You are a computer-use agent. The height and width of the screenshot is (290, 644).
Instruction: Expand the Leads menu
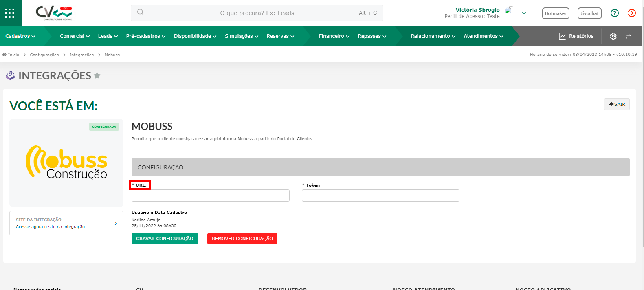(108, 36)
